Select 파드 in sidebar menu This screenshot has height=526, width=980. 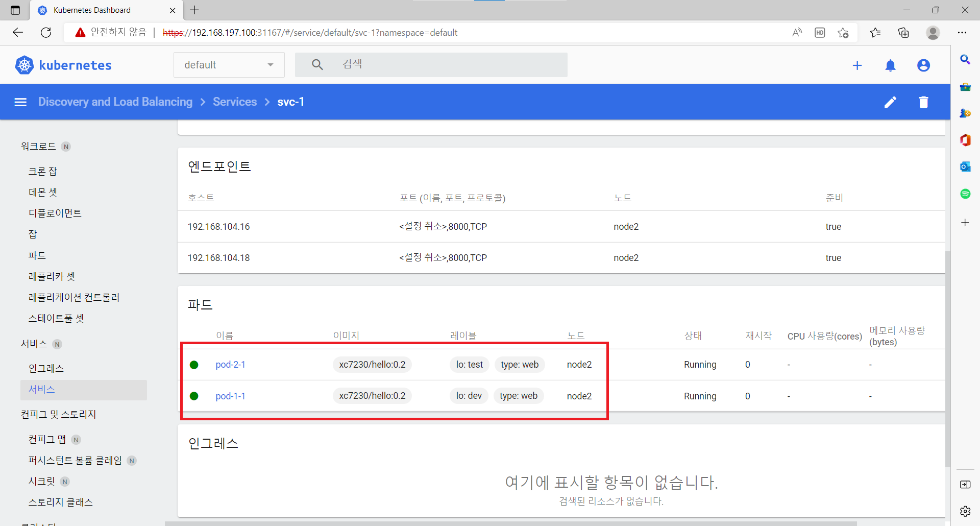coord(37,255)
